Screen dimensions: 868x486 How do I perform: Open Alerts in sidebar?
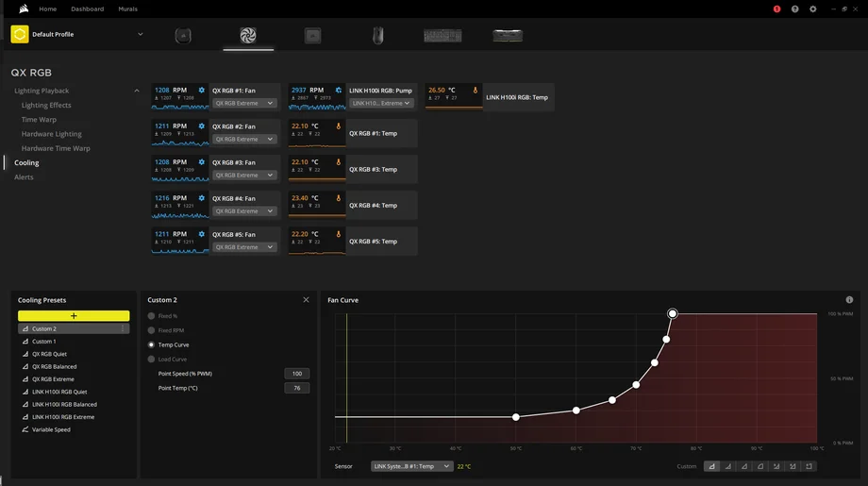[24, 177]
